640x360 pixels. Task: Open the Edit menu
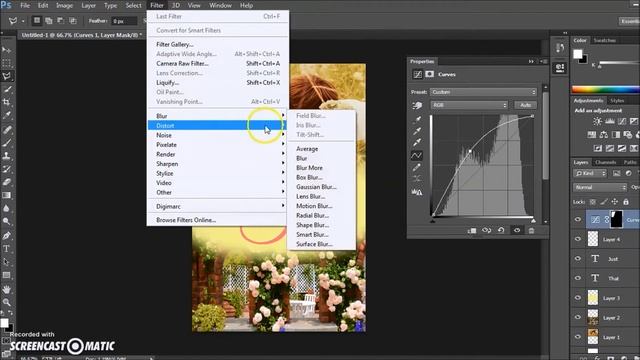click(43, 5)
